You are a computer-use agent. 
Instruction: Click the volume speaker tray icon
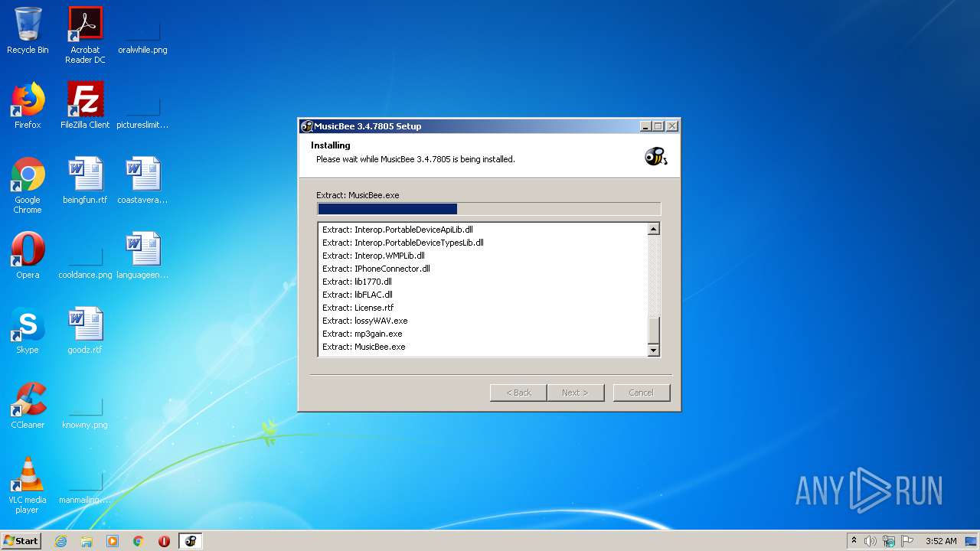pyautogui.click(x=871, y=541)
